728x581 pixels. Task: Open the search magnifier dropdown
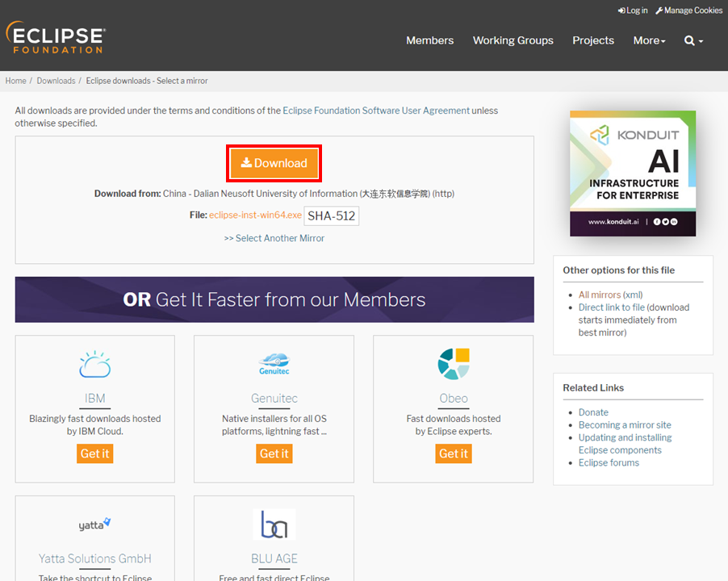(x=693, y=41)
